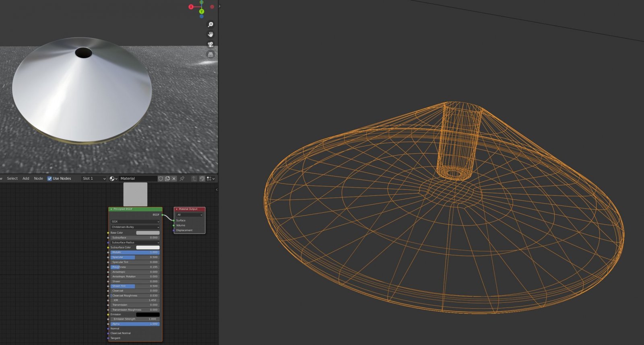Open the Node menu
The width and height of the screenshot is (644, 345).
(x=38, y=179)
